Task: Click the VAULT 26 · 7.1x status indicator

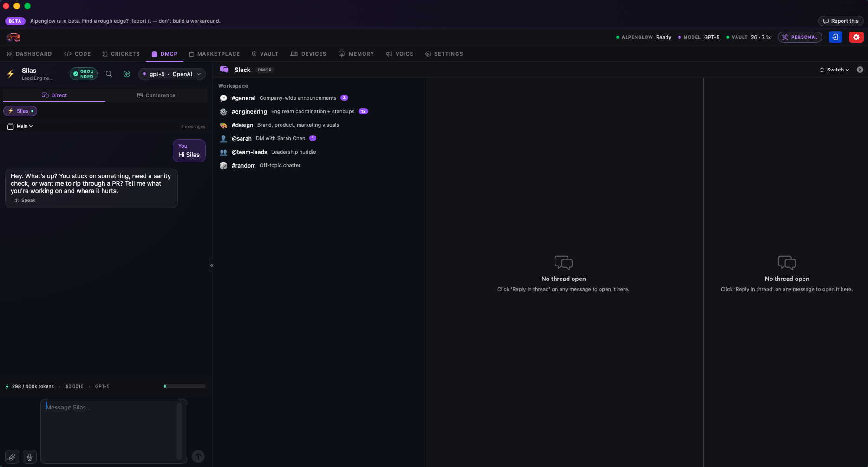Action: (x=749, y=37)
